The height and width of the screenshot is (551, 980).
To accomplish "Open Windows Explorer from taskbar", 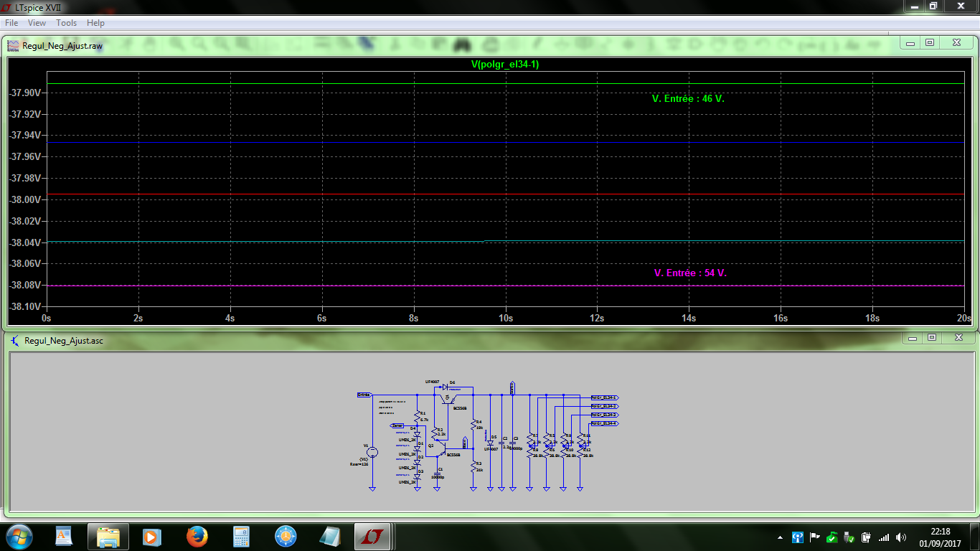I will [x=108, y=536].
